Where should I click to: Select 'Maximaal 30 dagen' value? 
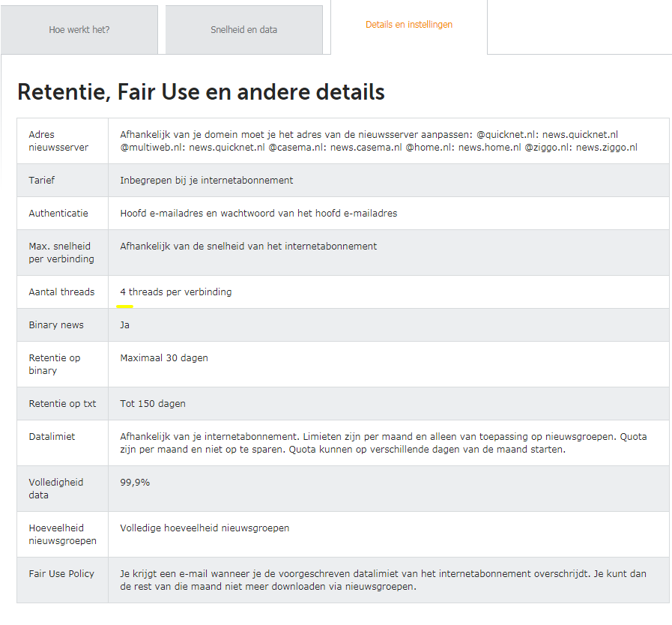[x=164, y=358]
